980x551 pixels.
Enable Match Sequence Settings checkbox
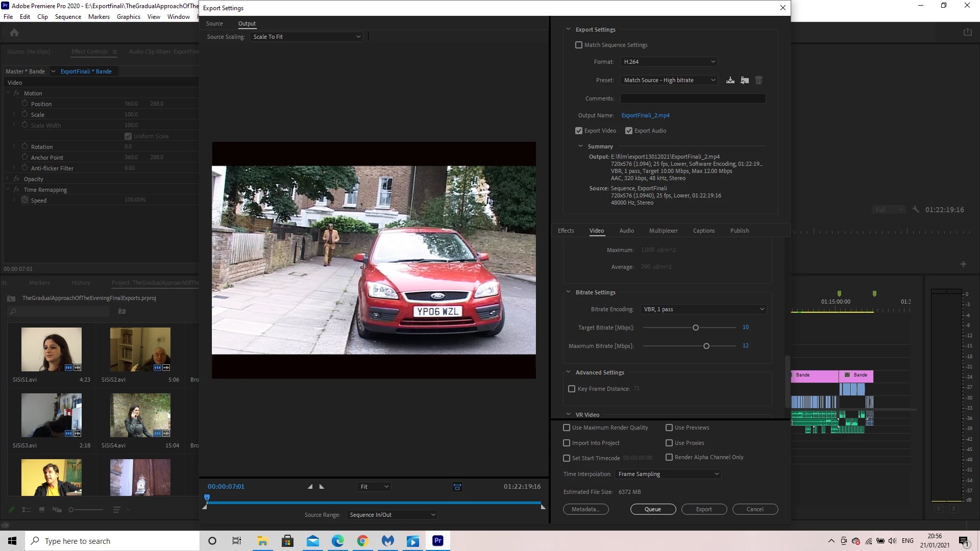[579, 45]
